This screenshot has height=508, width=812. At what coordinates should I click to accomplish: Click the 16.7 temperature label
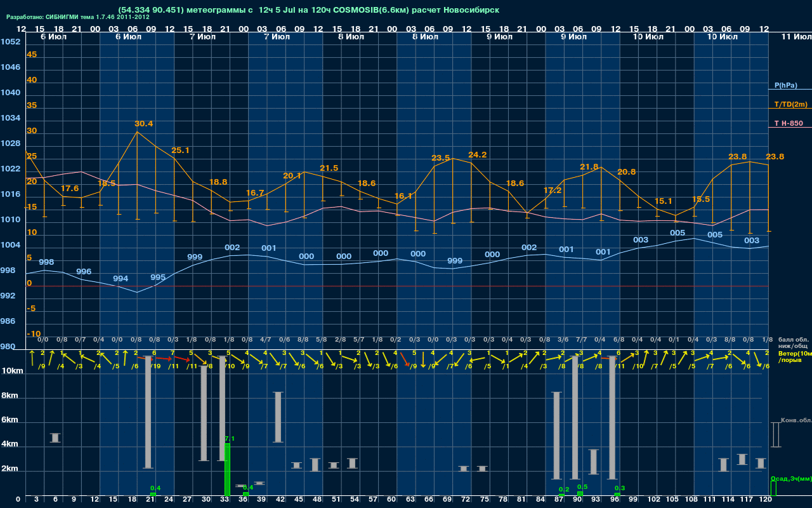pos(255,192)
